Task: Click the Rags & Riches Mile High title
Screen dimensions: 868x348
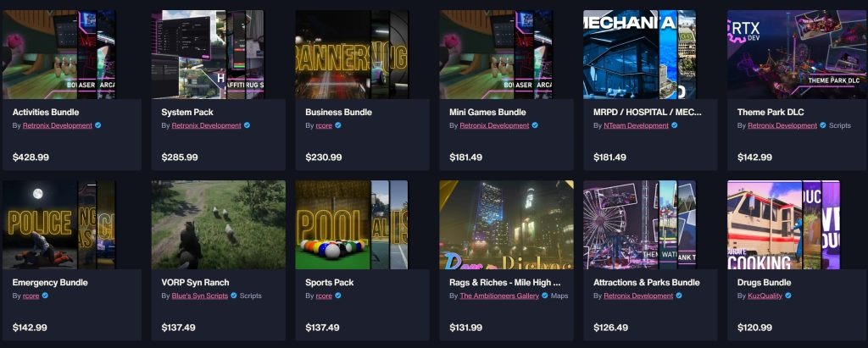Action: point(505,283)
